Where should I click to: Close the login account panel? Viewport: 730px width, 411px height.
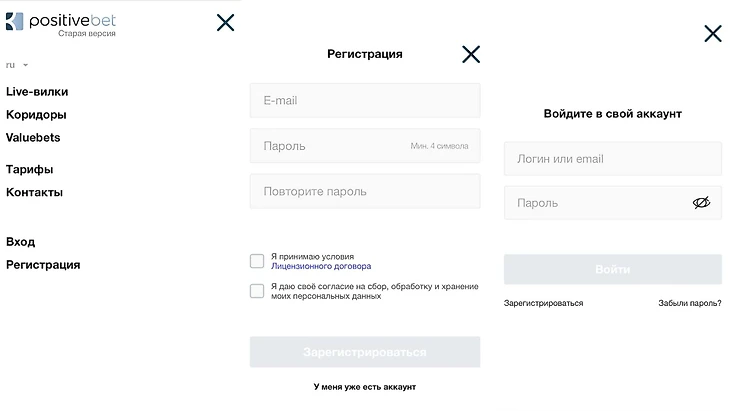click(x=712, y=34)
